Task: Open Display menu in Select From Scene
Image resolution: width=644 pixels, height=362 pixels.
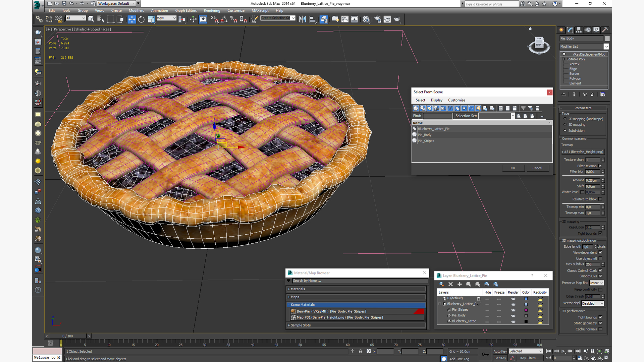Action: pyautogui.click(x=436, y=100)
